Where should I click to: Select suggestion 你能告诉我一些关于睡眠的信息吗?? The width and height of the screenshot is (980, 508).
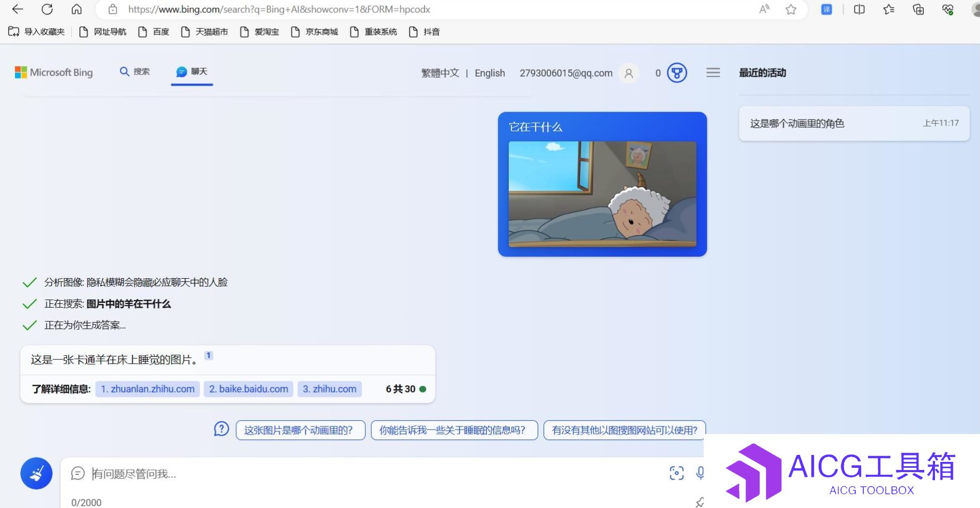coord(454,430)
